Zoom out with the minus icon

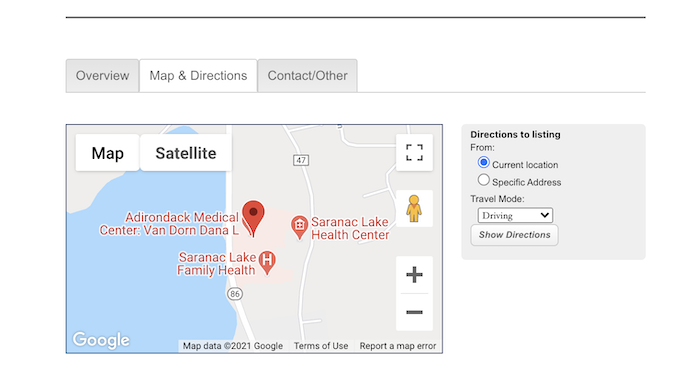pyautogui.click(x=414, y=312)
